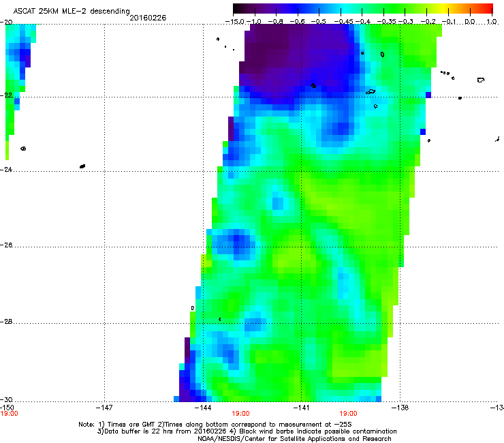This screenshot has height=443, width=504.
Task: Click the note 'Black wind barbs indicate possible contamination'
Action: pos(315,431)
